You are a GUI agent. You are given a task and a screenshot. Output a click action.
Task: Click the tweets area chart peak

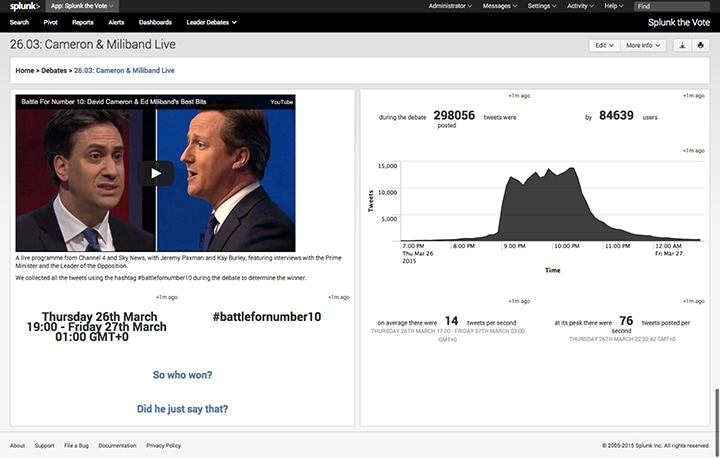572,170
